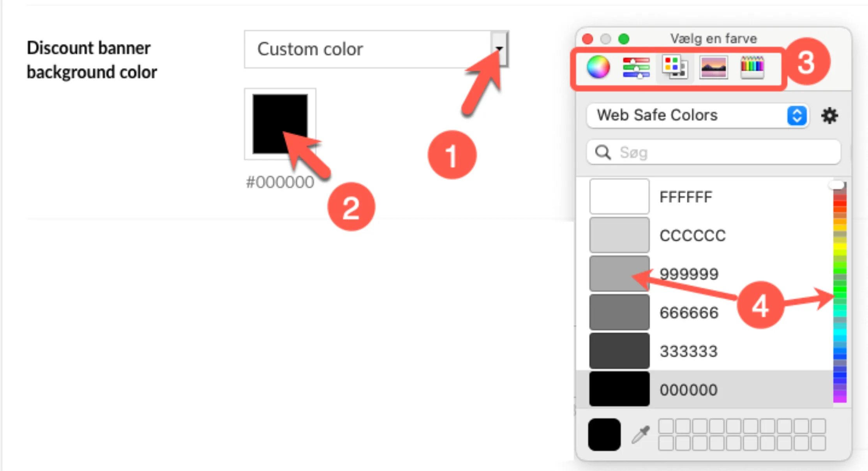
Task: Pick the CCCCCC light gray swatch
Action: [619, 235]
